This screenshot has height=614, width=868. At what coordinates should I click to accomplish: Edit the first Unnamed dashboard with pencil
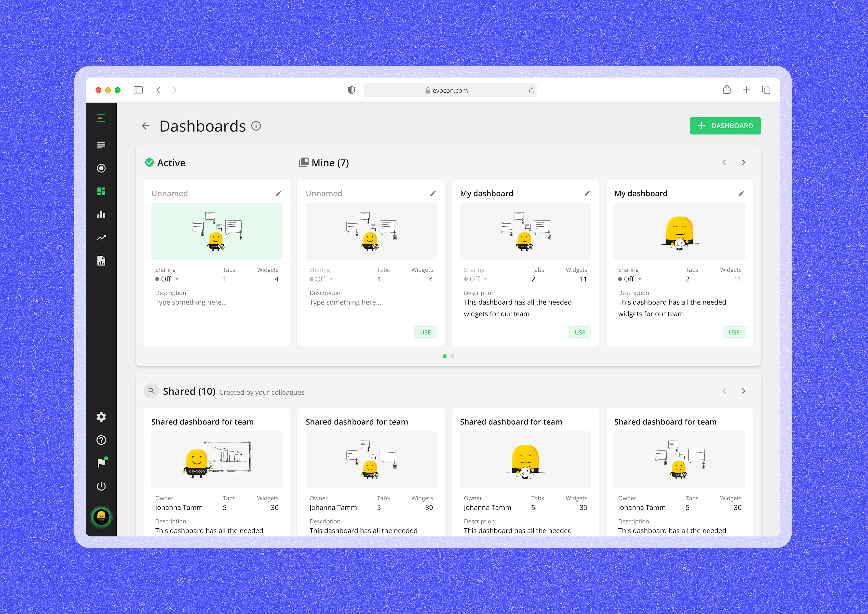click(279, 193)
